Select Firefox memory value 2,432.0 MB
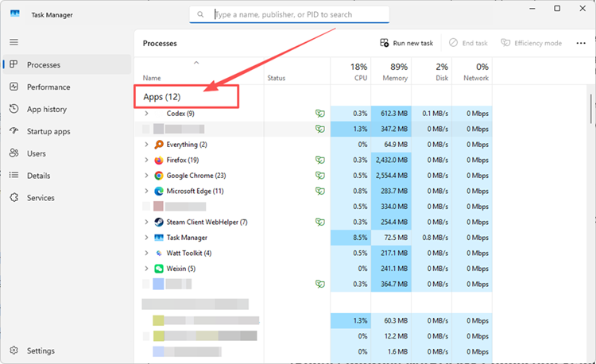The image size is (596, 364). pyautogui.click(x=391, y=160)
